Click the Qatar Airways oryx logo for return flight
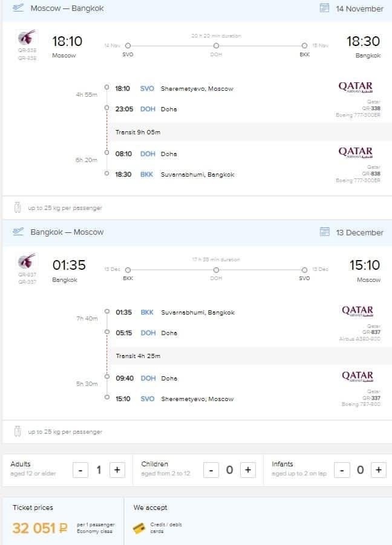392x545 pixels. [27, 261]
